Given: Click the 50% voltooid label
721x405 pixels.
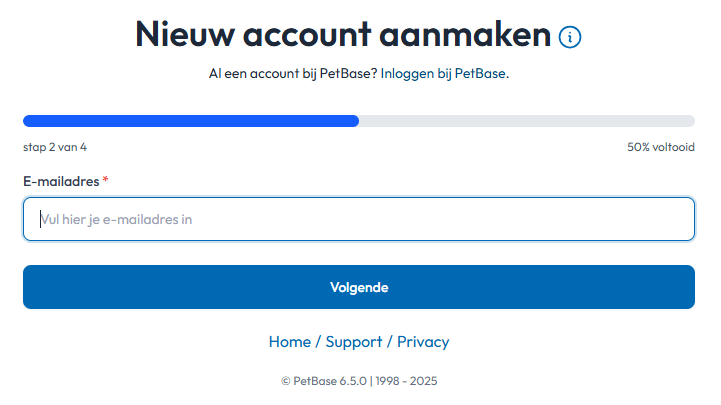Looking at the screenshot, I should (661, 147).
